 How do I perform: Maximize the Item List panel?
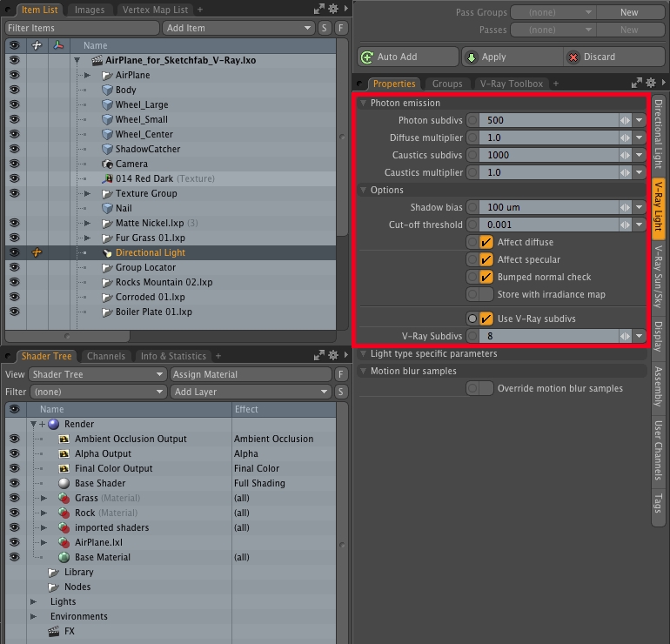(319, 9)
